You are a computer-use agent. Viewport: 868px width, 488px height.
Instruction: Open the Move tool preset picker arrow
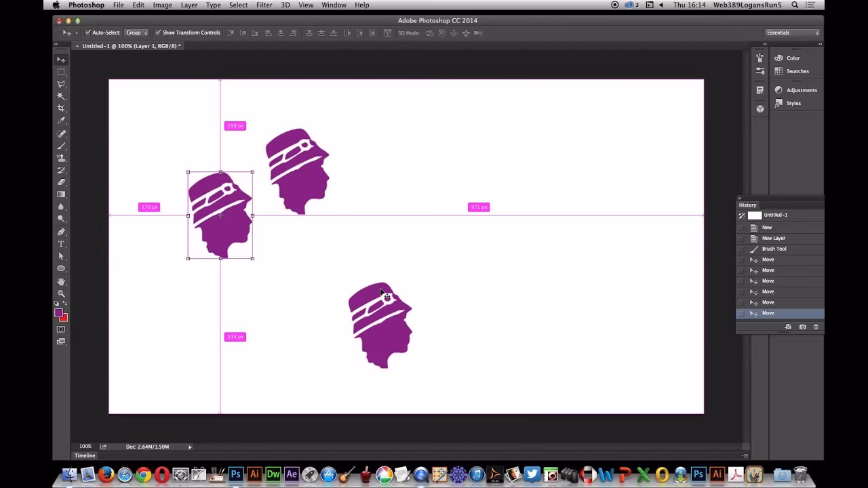75,32
